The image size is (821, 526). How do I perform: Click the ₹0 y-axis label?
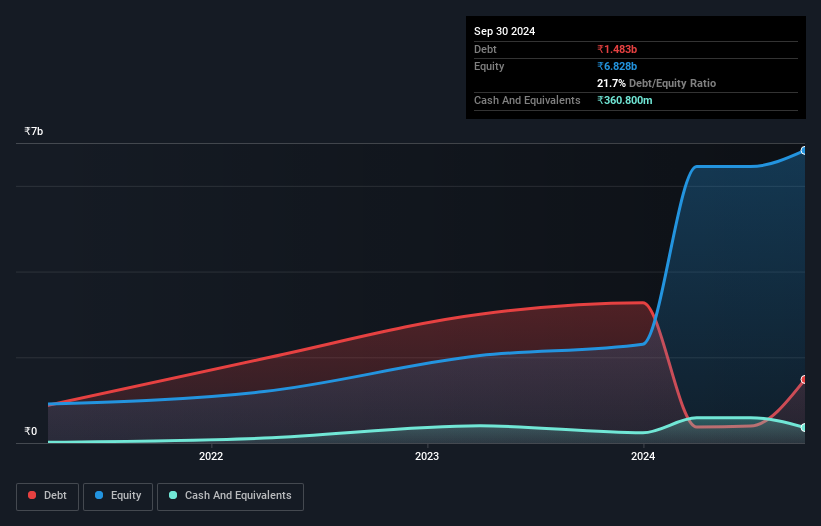[x=31, y=431]
